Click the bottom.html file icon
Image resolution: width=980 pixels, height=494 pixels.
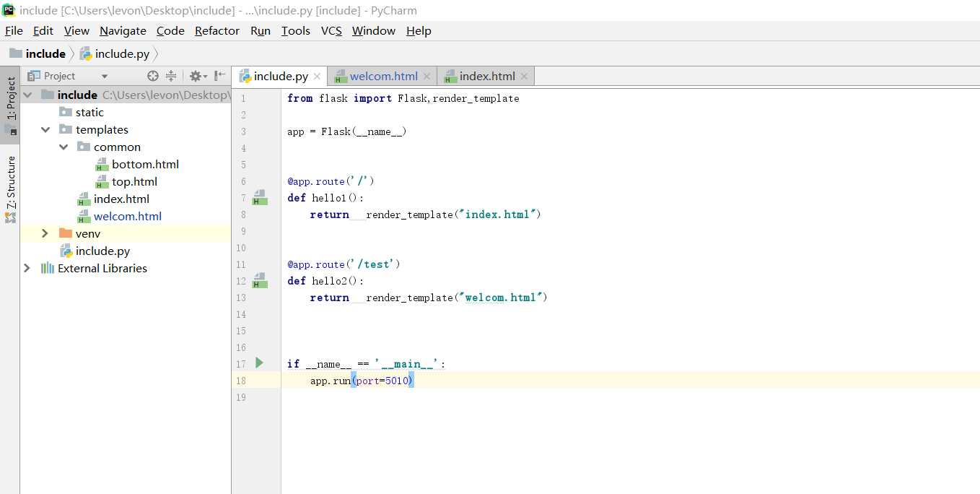[102, 165]
